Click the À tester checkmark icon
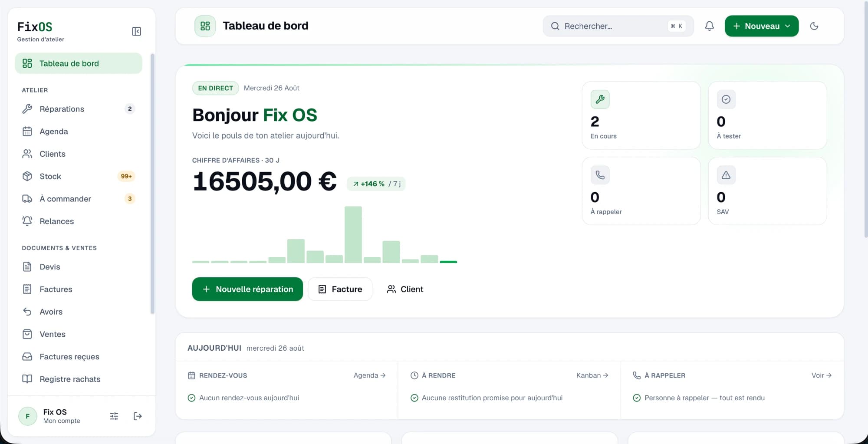 tap(726, 99)
